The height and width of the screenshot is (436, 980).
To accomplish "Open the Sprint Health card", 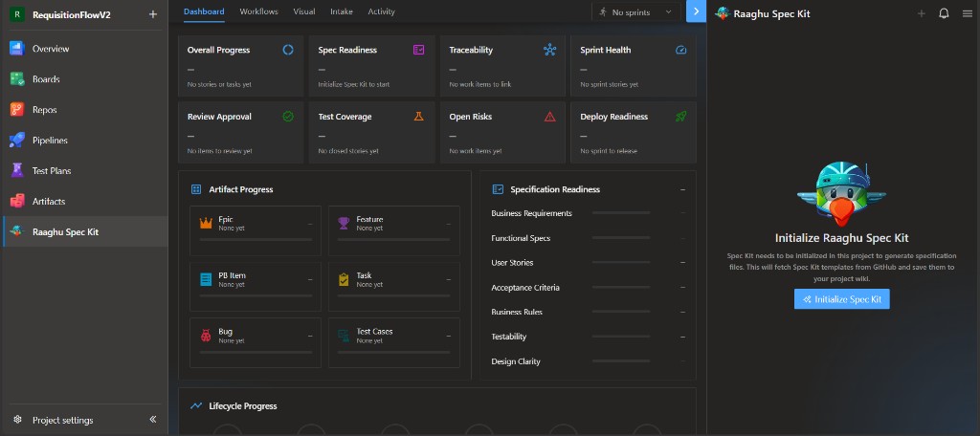I will (x=634, y=66).
